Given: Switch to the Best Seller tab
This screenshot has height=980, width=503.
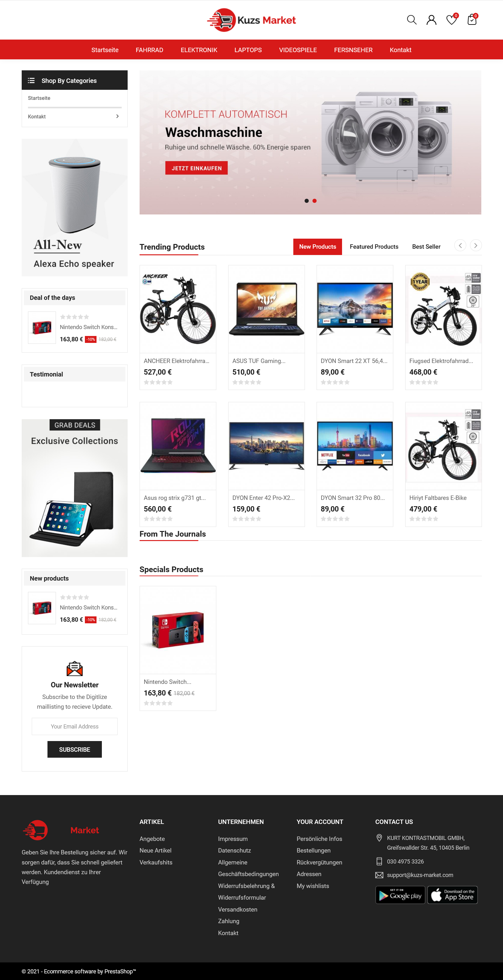Looking at the screenshot, I should [426, 246].
